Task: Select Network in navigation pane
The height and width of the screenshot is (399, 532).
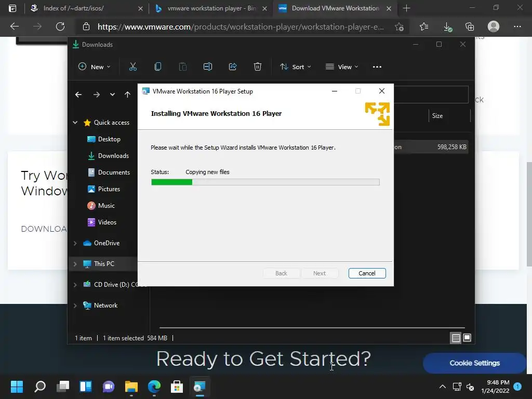Action: pos(100,305)
